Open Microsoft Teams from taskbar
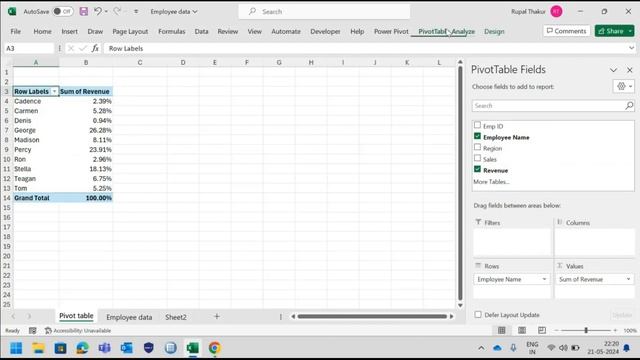This screenshot has height=360, width=640. click(x=104, y=348)
